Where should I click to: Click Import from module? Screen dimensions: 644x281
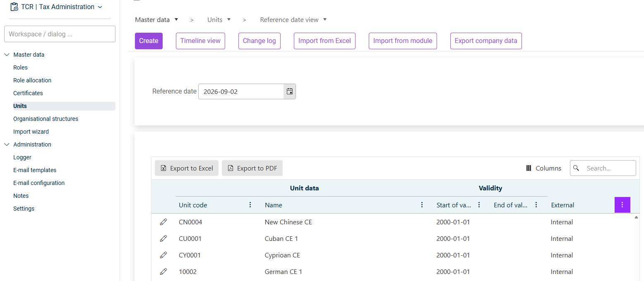click(403, 41)
